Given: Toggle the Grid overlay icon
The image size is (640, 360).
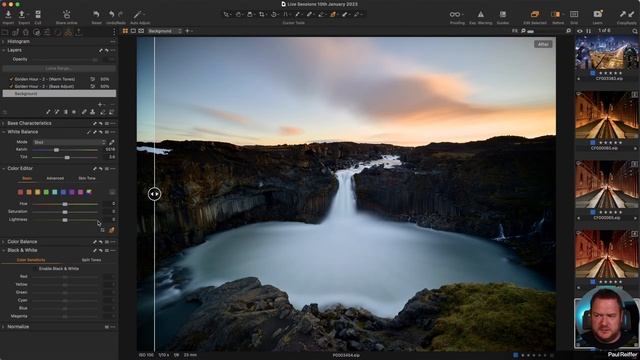Looking at the screenshot, I should point(574,14).
